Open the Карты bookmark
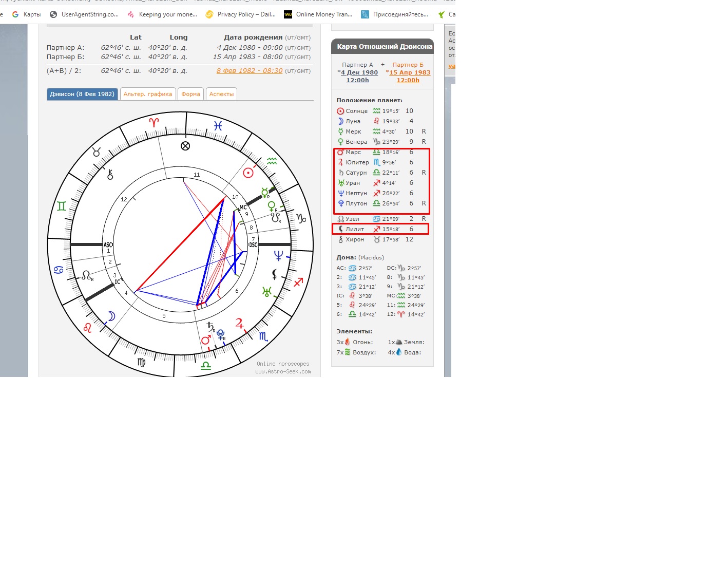The height and width of the screenshot is (565, 728). pyautogui.click(x=27, y=14)
